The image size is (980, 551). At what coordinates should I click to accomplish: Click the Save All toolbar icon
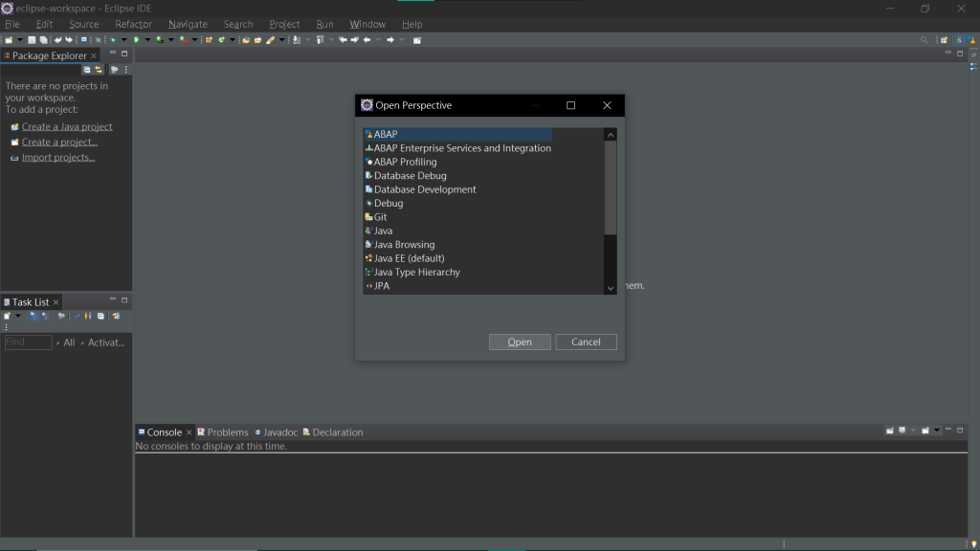[x=43, y=40]
